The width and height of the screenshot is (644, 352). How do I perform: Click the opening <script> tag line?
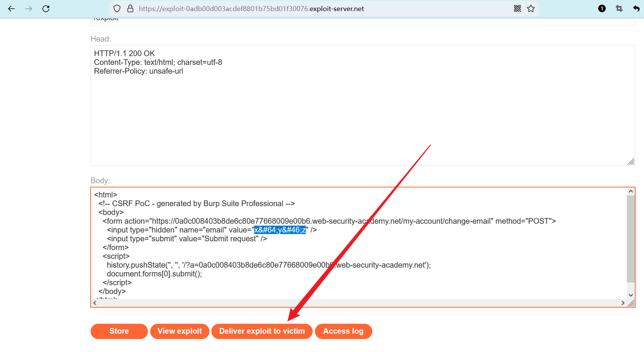tap(116, 256)
